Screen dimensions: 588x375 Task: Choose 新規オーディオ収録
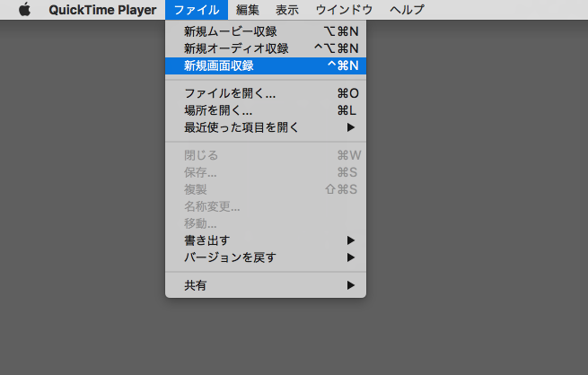(266, 48)
